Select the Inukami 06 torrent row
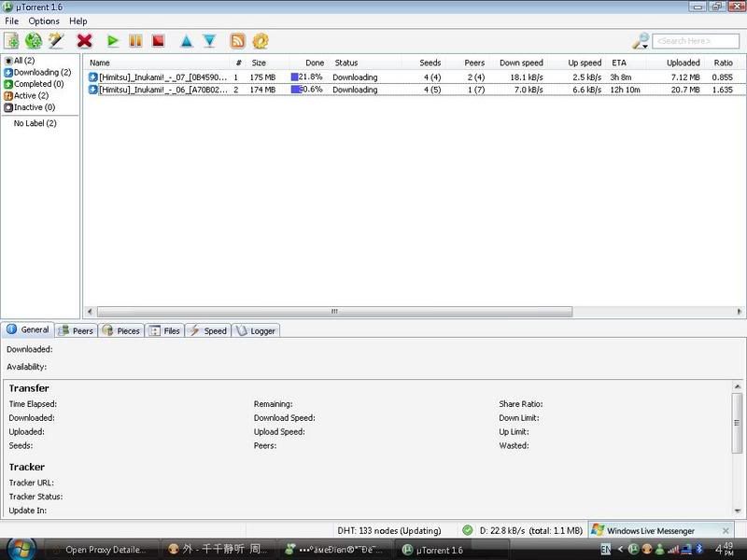Image resolution: width=747 pixels, height=560 pixels. [x=415, y=90]
